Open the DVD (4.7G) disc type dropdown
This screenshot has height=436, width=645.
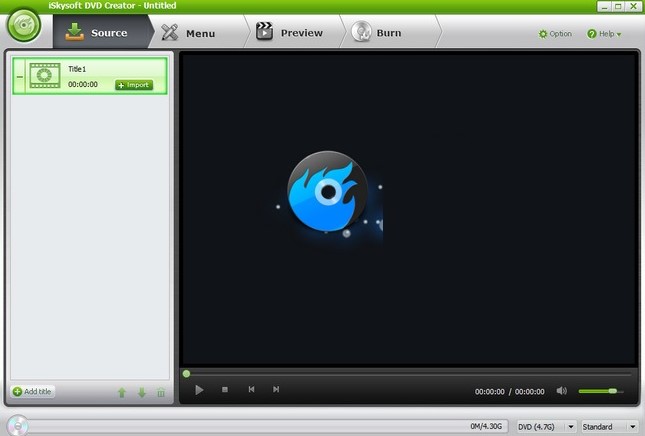[546, 427]
